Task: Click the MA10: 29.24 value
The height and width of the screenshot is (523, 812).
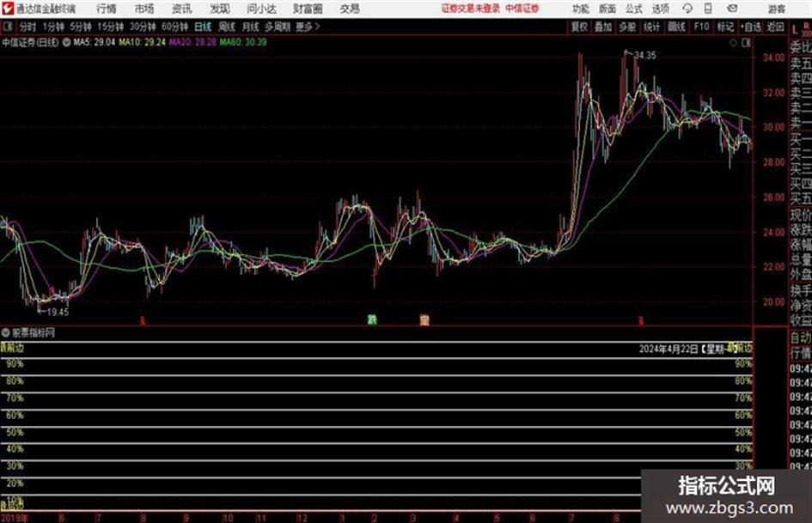Action: point(143,42)
